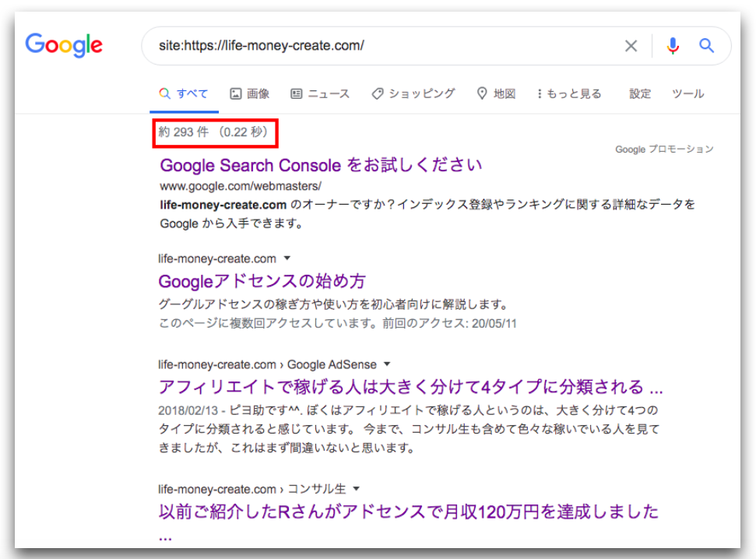Click the www.google.com/webmasters/ URL text

tap(241, 186)
